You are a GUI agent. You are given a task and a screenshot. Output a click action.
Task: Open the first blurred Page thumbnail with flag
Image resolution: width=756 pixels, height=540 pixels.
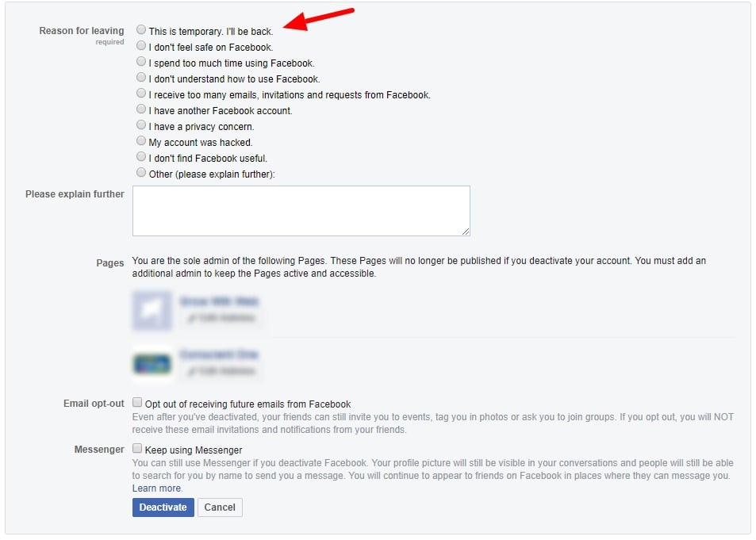coord(152,311)
